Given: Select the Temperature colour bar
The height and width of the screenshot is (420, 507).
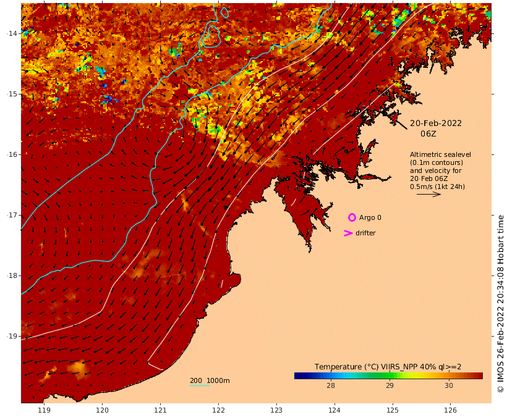Looking at the screenshot, I should click(388, 376).
